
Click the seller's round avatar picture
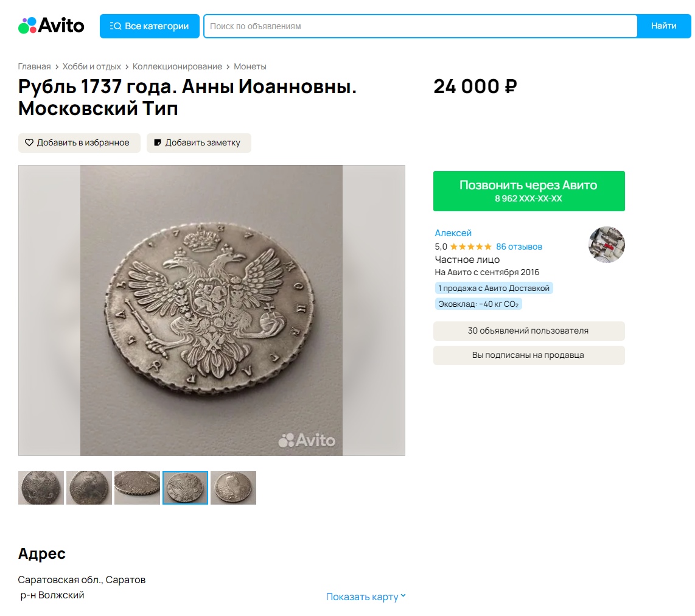click(606, 245)
